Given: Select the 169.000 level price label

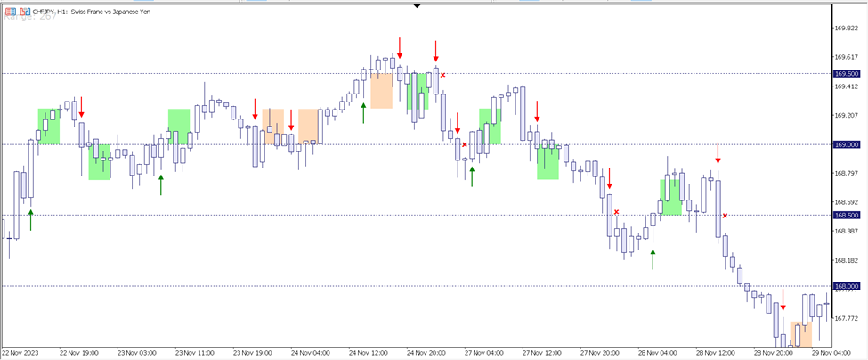Looking at the screenshot, I should (847, 144).
